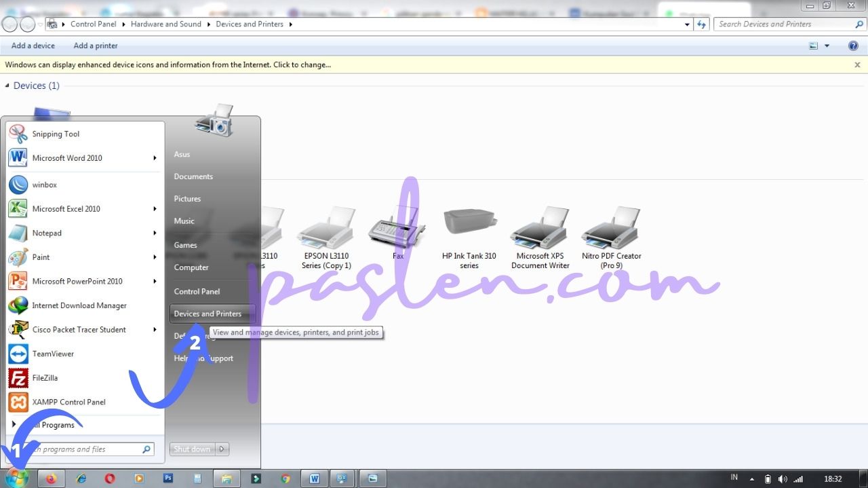Screen dimensions: 868x488
Task: Click the Add a device button
Action: click(x=33, y=46)
